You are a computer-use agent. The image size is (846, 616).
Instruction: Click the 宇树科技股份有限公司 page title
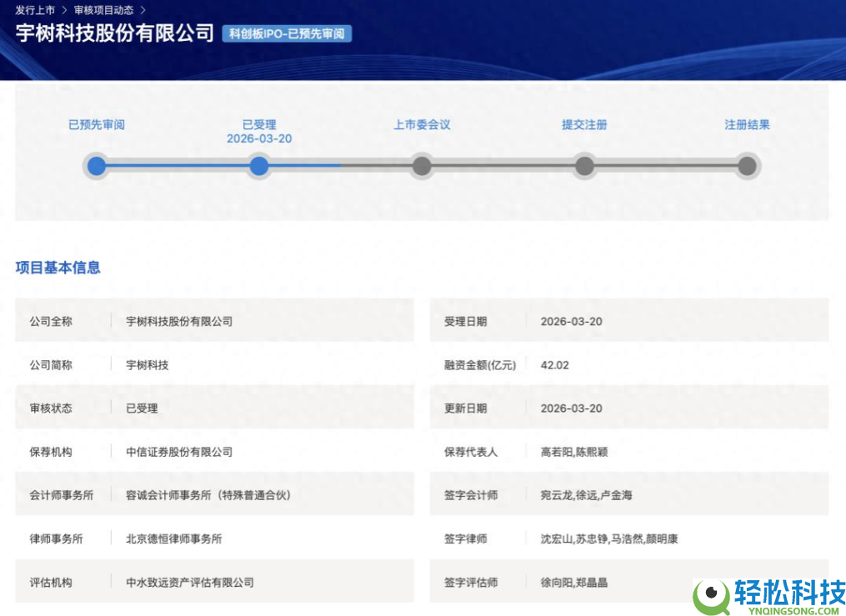pos(115,33)
